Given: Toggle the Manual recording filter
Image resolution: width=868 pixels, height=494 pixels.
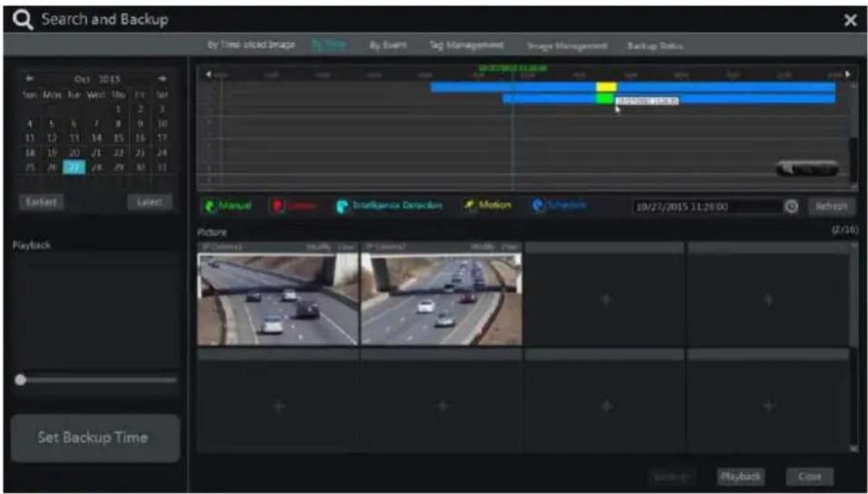Looking at the screenshot, I should click(x=228, y=206).
